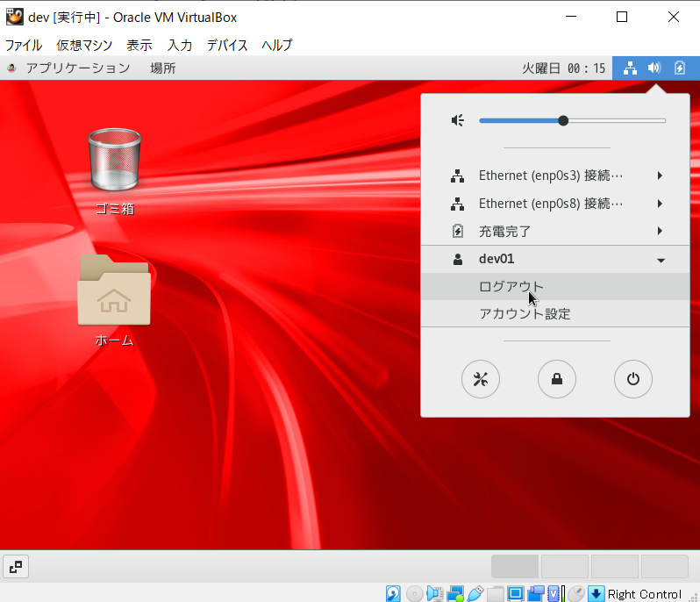Click the Applications menu foot logo icon
This screenshot has height=602, width=700.
click(x=12, y=68)
